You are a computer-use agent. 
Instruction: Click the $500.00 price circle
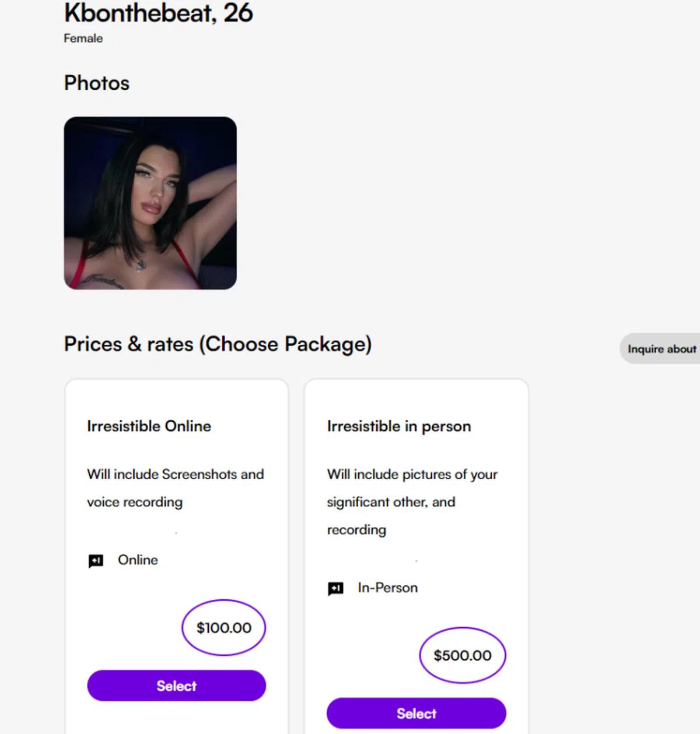coord(463,655)
